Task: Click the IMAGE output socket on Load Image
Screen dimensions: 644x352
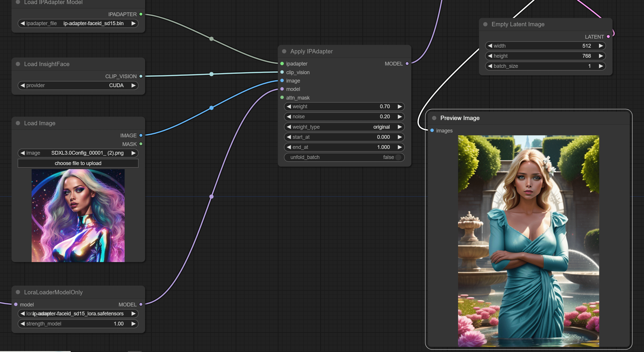Action: click(x=141, y=135)
